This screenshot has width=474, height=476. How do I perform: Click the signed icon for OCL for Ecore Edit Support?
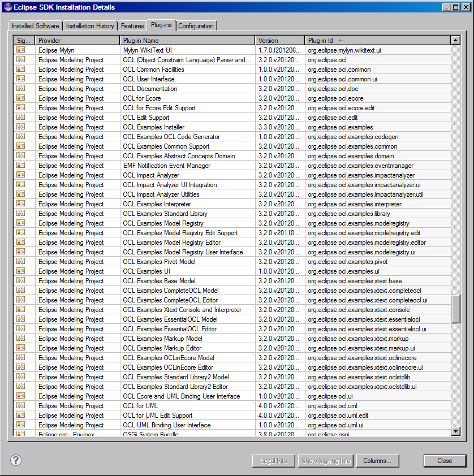click(21, 107)
